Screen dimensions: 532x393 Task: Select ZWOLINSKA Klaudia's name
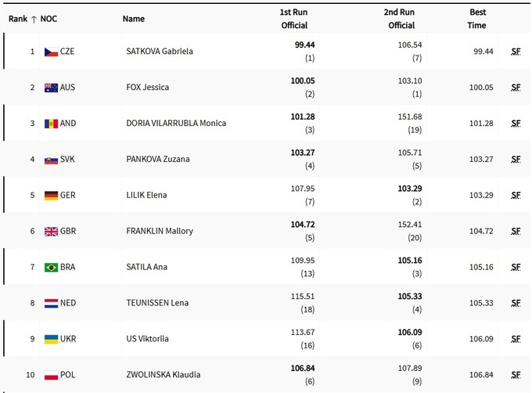pyautogui.click(x=163, y=376)
